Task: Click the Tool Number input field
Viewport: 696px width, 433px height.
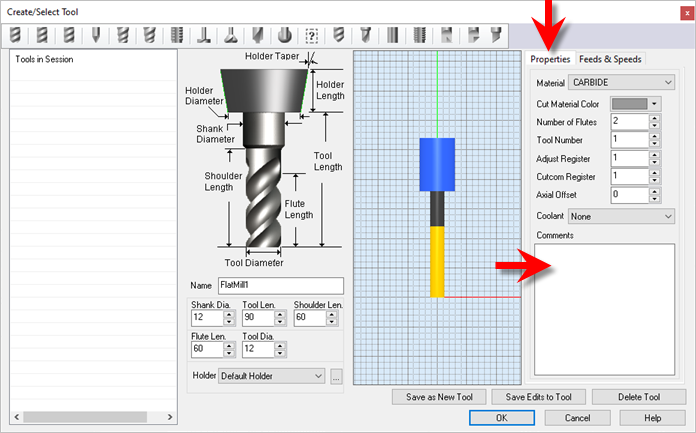Action: click(x=630, y=140)
